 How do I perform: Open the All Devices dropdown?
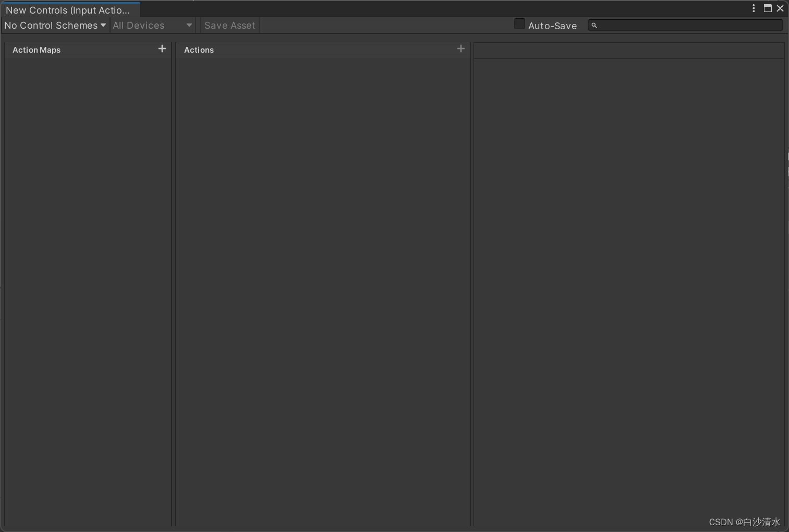coord(151,25)
